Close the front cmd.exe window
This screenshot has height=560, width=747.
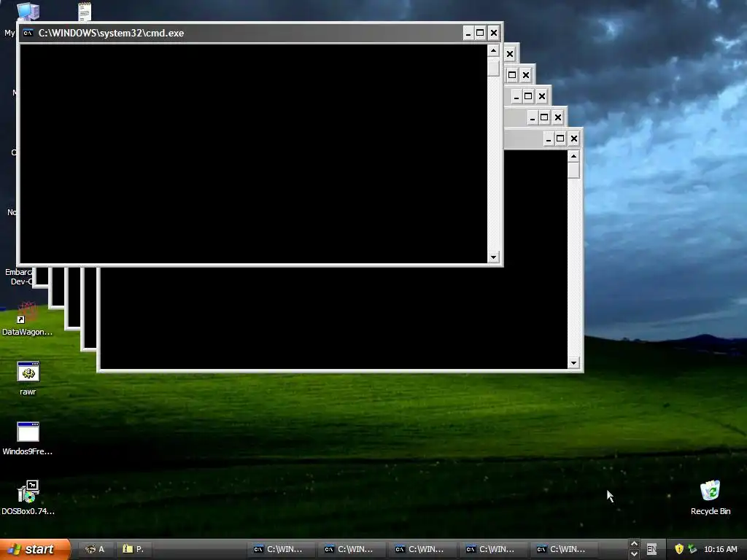tap(494, 33)
